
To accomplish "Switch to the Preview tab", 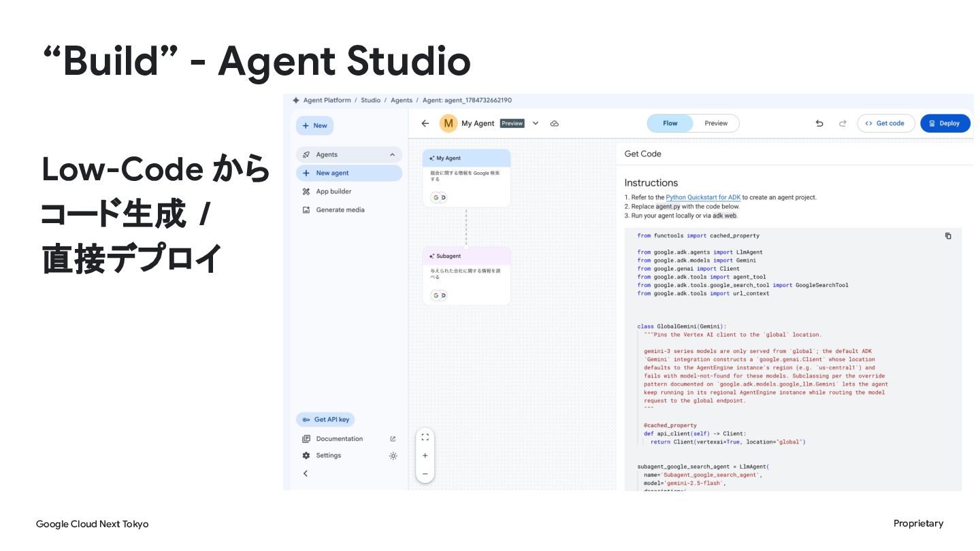I will tap(716, 123).
